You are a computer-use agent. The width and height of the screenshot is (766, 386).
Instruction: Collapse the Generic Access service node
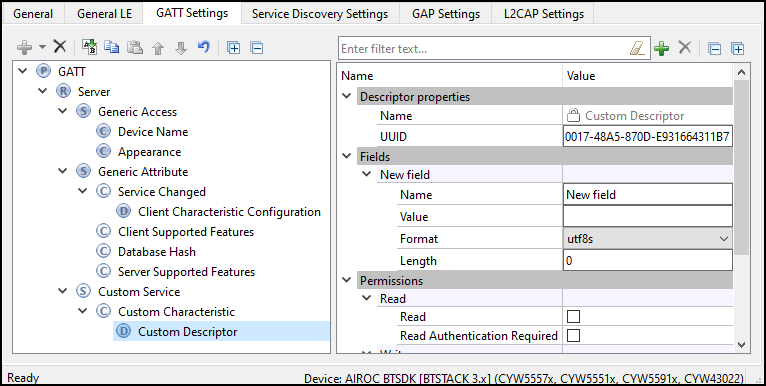pyautogui.click(x=63, y=111)
